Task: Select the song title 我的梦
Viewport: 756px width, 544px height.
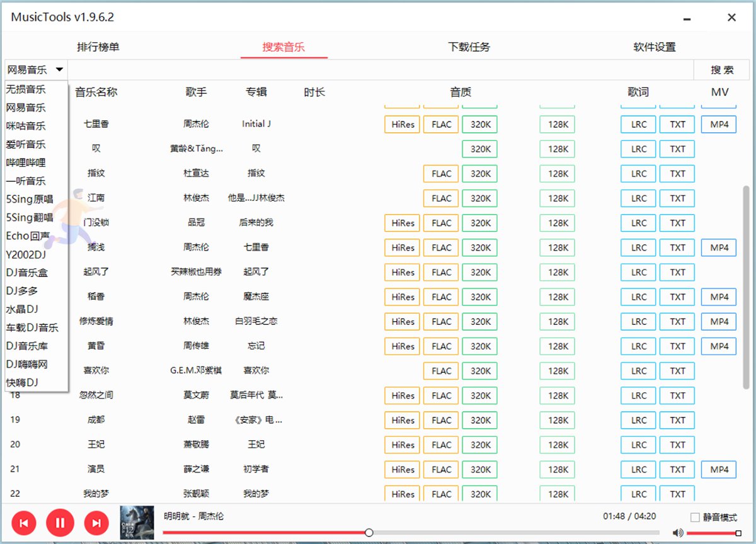Action: (x=96, y=494)
